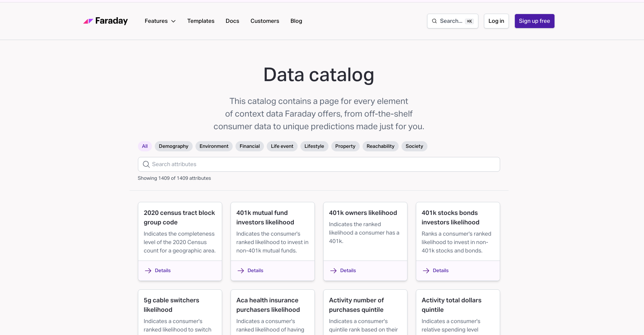Click the magnifier icon in header search

tap(434, 21)
